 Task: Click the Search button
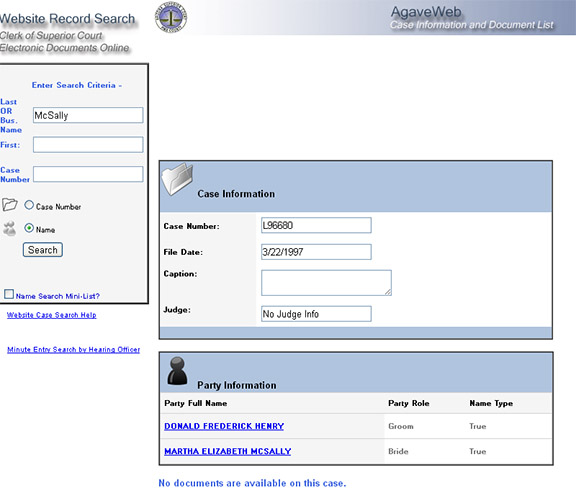pos(43,250)
